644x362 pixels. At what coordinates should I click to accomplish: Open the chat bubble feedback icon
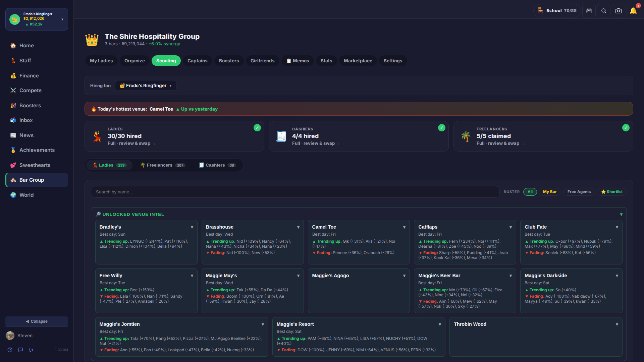pyautogui.click(x=21, y=350)
